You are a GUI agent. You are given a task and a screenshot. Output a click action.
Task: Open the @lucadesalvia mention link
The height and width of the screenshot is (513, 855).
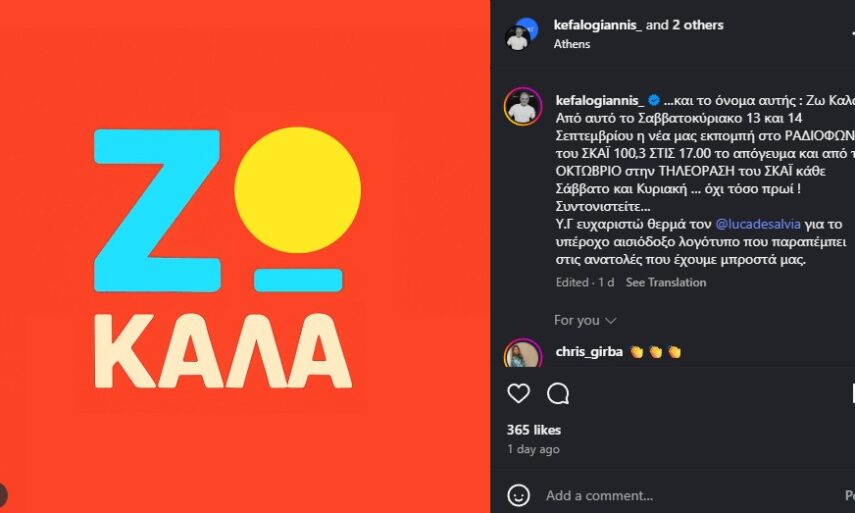758,224
